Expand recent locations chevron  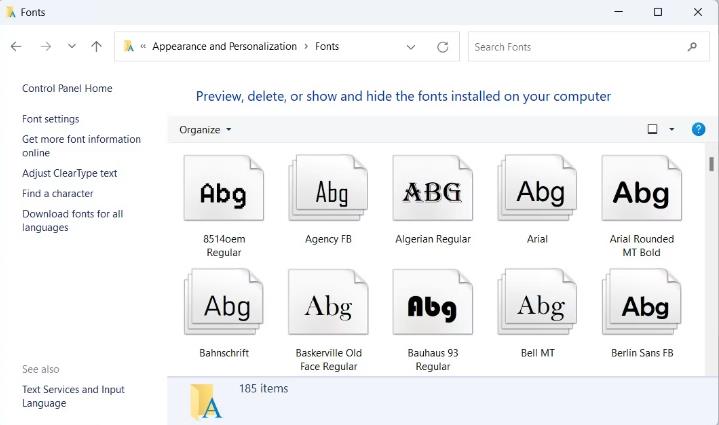pyautogui.click(x=71, y=47)
